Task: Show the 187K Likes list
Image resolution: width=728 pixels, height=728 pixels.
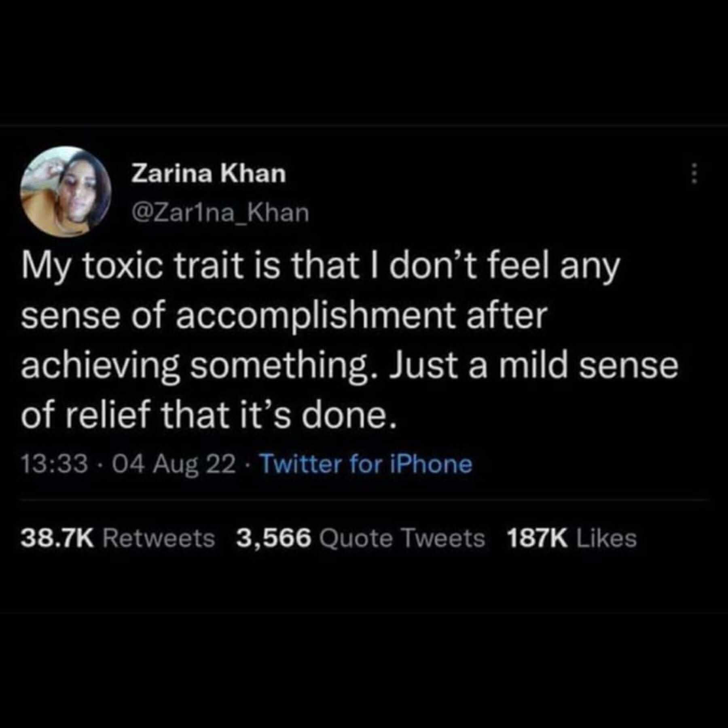Action: (x=571, y=539)
